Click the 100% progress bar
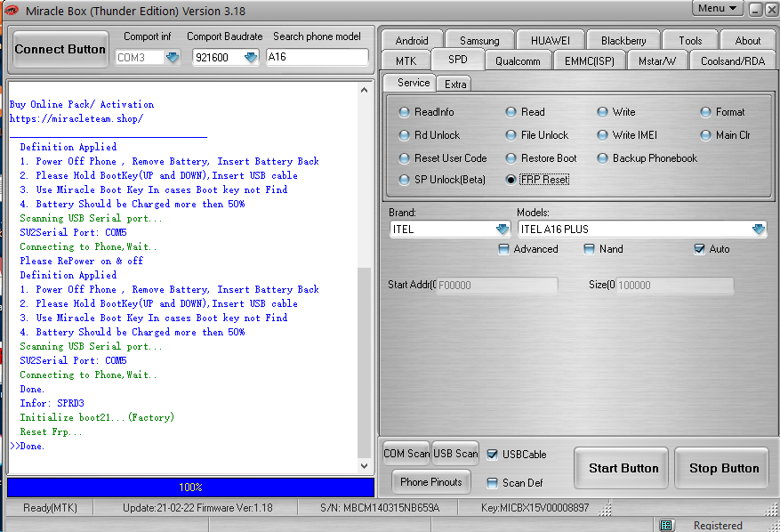The width and height of the screenshot is (780, 532). pyautogui.click(x=190, y=488)
